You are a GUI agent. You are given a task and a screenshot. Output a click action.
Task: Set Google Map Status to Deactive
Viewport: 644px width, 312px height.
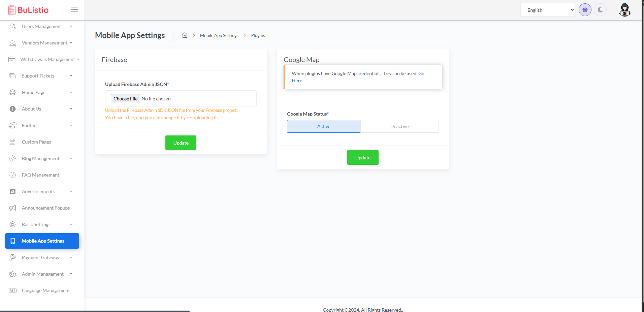(x=399, y=126)
